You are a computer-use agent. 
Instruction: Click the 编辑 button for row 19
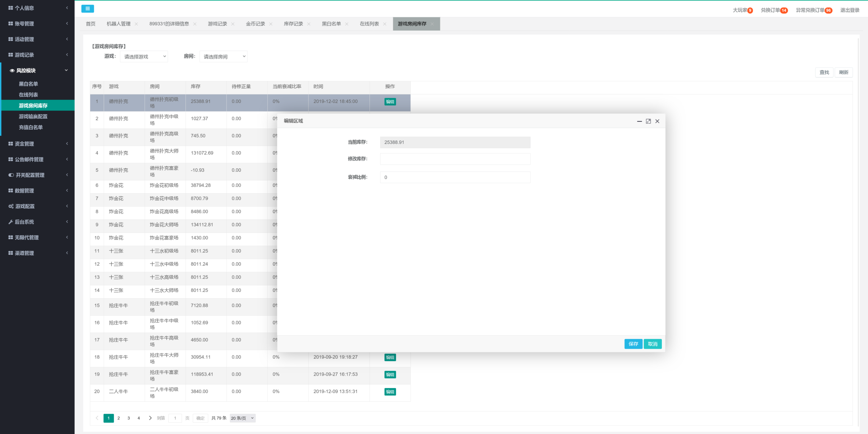click(390, 375)
